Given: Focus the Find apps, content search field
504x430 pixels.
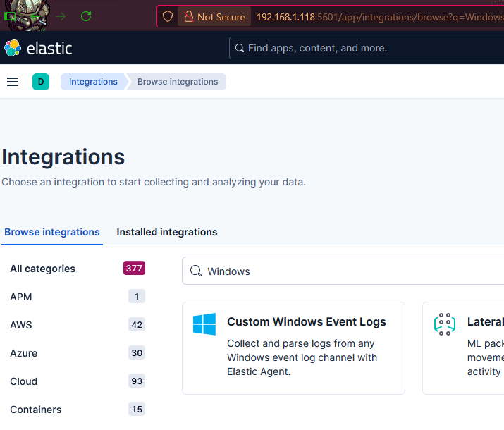Looking at the screenshot, I should point(367,48).
